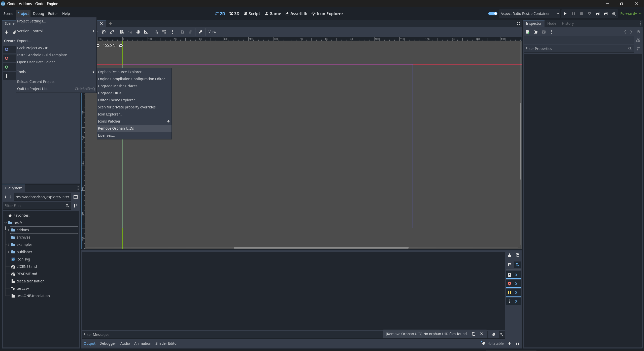Copy output selection icon

518,255
